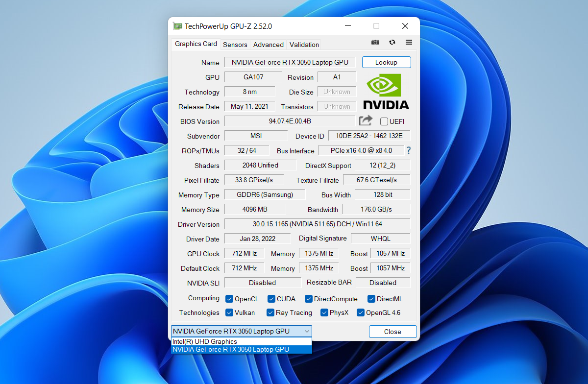Click the GPU Clock row Memory field 1375 MHz

pyautogui.click(x=319, y=253)
